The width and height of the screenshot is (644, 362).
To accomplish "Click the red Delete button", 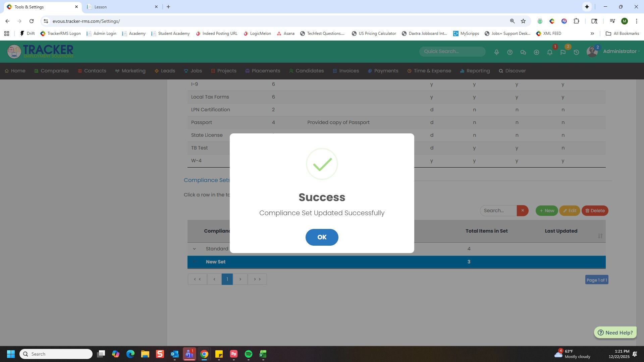I will point(595,211).
